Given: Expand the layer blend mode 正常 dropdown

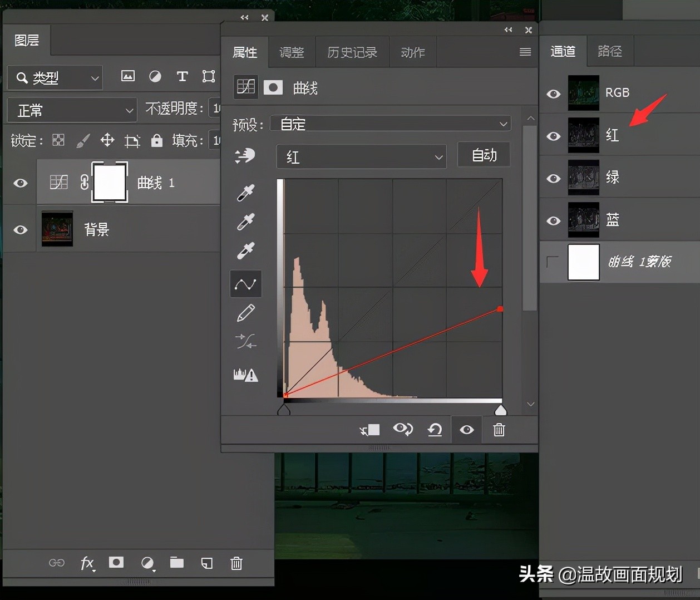Looking at the screenshot, I should [x=72, y=110].
